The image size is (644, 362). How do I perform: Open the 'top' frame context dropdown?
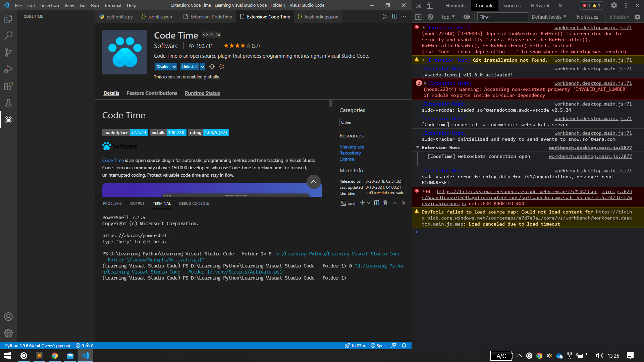447,17
